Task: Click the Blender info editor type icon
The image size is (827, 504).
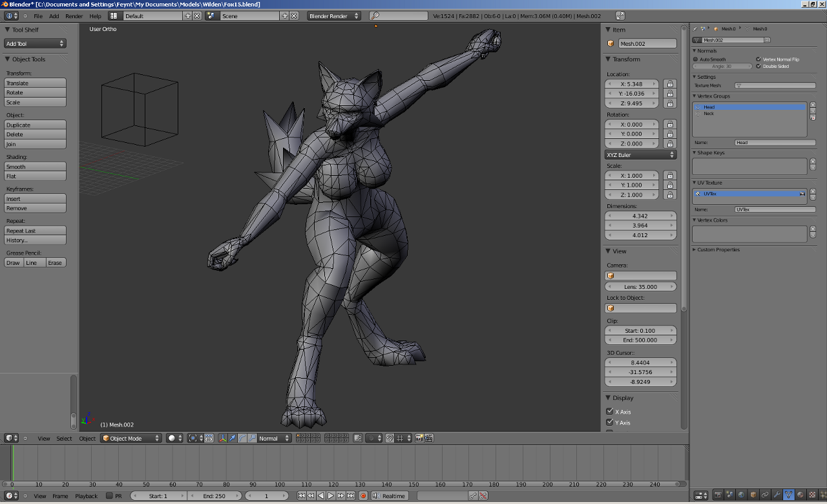Action: coord(12,16)
